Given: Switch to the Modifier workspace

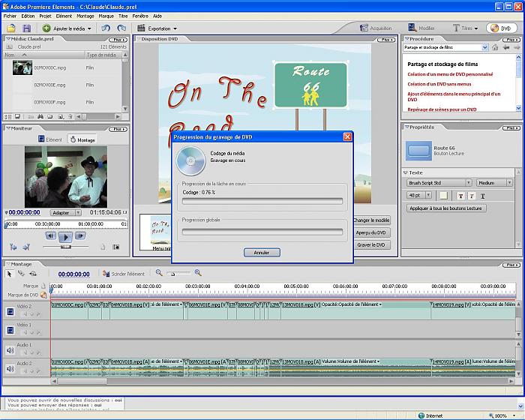Looking at the screenshot, I should click(421, 28).
